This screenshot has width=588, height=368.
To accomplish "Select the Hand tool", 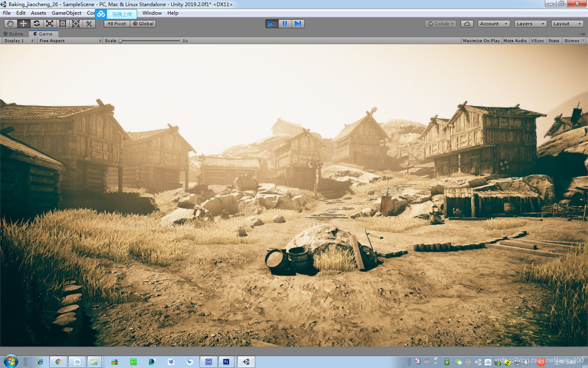I will (x=10, y=24).
